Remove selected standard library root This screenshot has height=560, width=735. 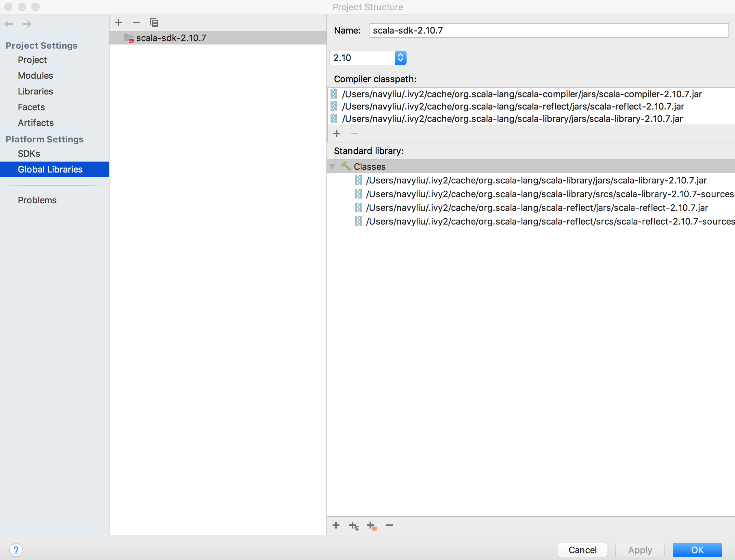389,525
